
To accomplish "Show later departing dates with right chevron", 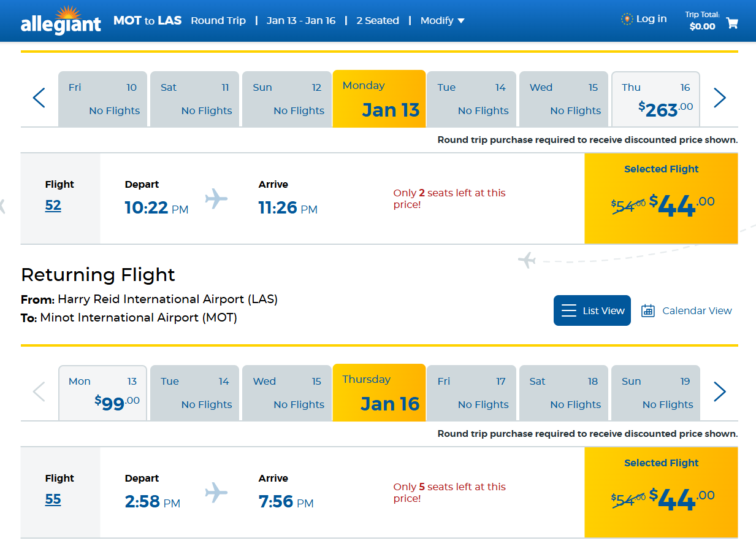I will click(720, 98).
